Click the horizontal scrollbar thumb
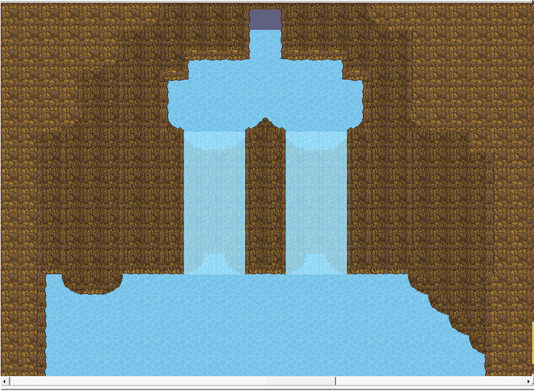534x392 pixels. [300, 381]
